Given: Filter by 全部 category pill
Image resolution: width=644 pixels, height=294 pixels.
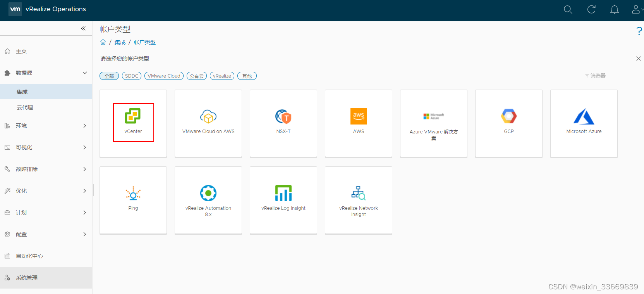Looking at the screenshot, I should (109, 76).
